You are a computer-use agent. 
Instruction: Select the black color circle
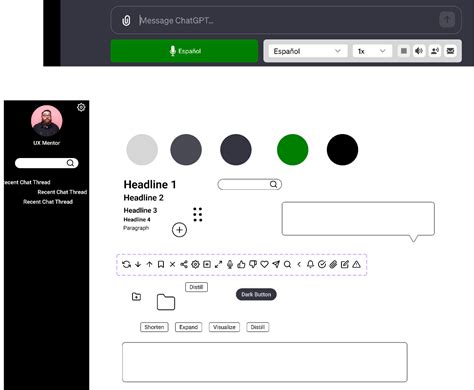pyautogui.click(x=343, y=150)
